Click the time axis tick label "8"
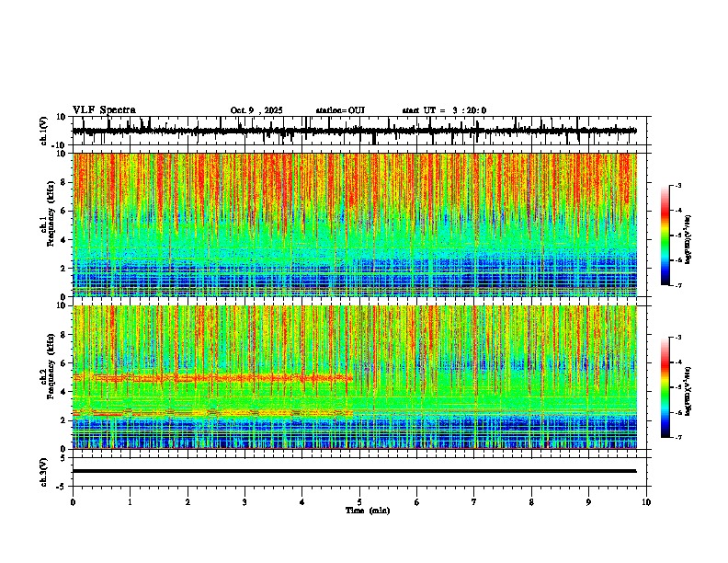The width and height of the screenshot is (728, 563). (x=531, y=502)
